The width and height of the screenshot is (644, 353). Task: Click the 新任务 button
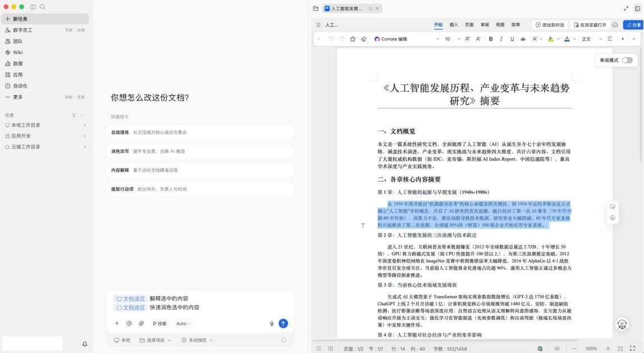pyautogui.click(x=45, y=19)
